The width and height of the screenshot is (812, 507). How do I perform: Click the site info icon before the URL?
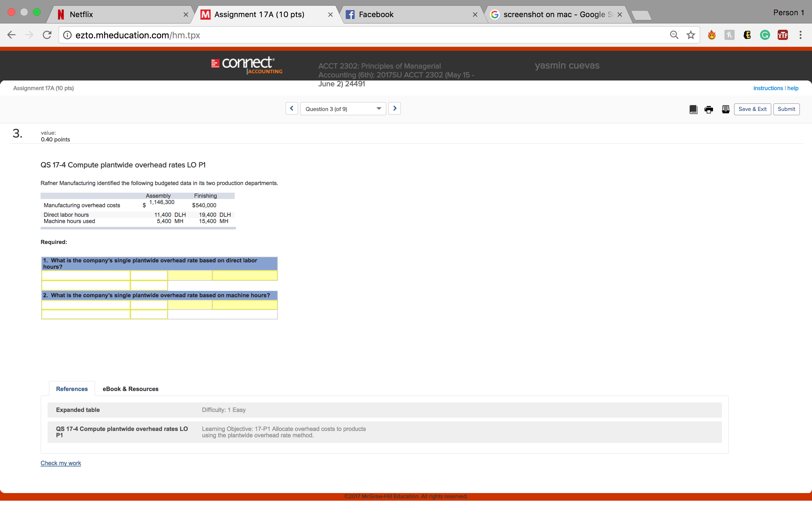(x=67, y=35)
